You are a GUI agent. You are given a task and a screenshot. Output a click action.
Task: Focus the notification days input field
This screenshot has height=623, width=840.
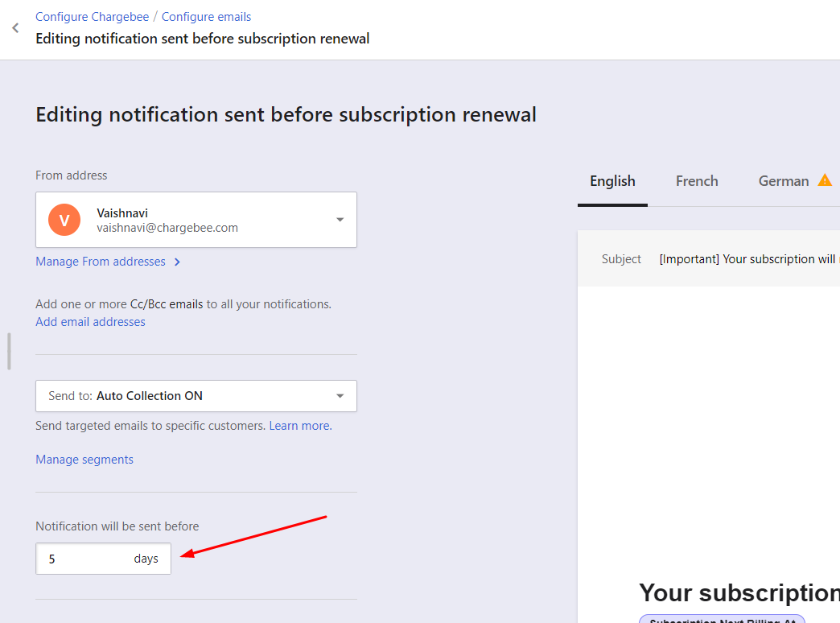pos(84,559)
